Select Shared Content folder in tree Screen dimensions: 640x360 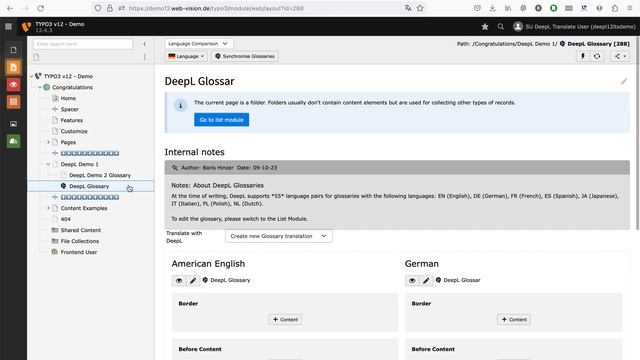pos(80,230)
